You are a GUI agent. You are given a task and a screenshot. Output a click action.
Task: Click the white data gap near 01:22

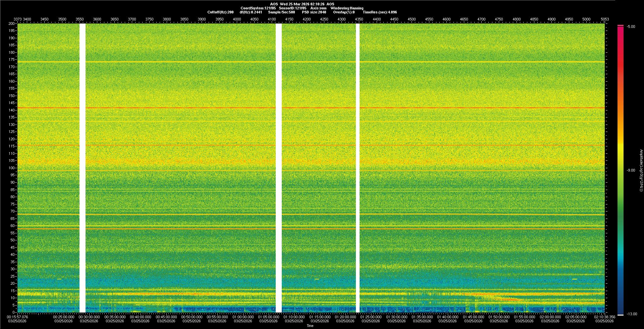pyautogui.click(x=358, y=168)
